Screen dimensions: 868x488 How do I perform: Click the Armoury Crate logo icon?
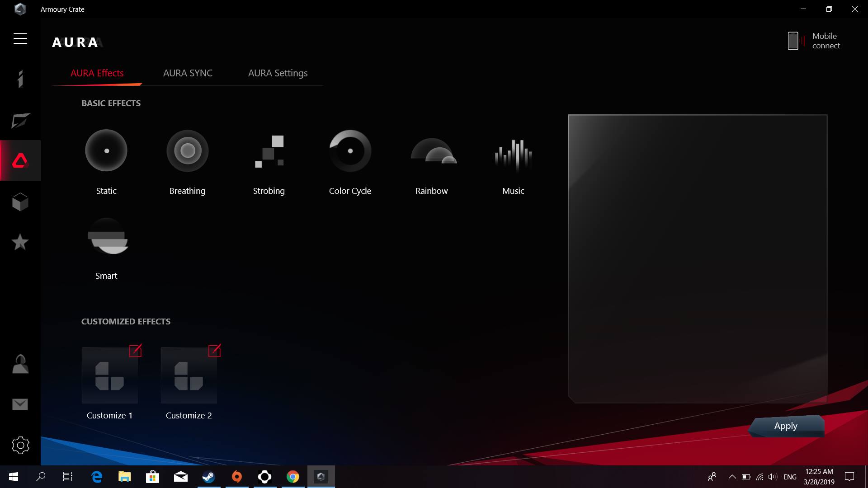tap(20, 9)
